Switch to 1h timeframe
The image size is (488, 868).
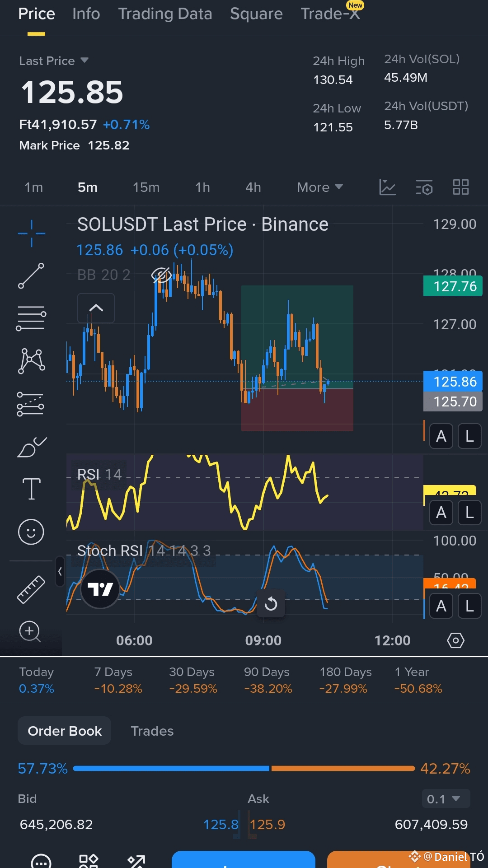point(202,187)
